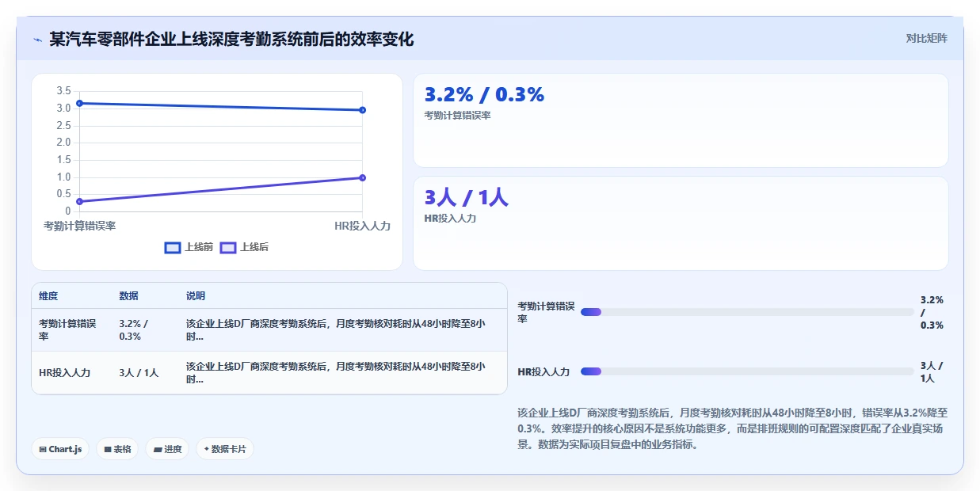Click the 3人 / 1人 data card
The height and width of the screenshot is (491, 980).
pos(681,223)
